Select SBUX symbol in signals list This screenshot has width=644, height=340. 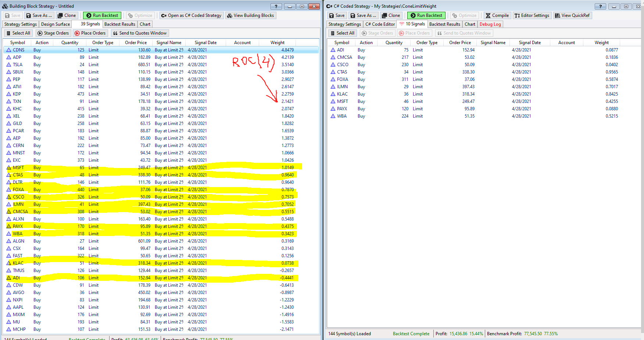pos(18,72)
